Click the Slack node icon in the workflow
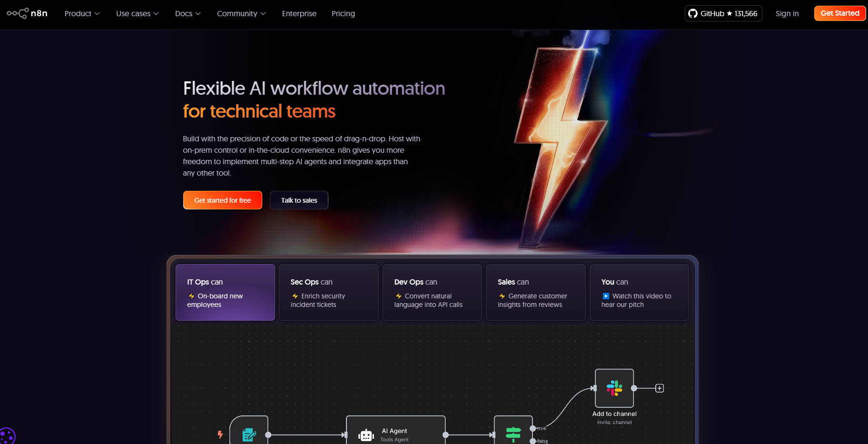The height and width of the screenshot is (444, 868). (x=614, y=388)
